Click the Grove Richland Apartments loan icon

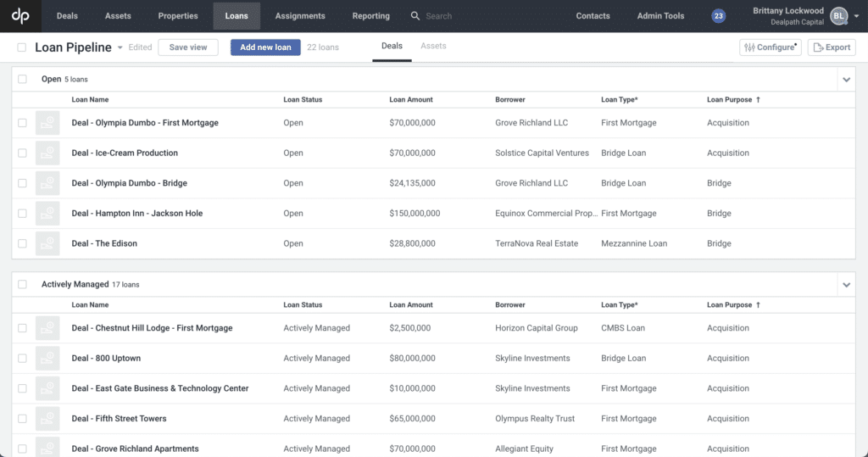[47, 447]
